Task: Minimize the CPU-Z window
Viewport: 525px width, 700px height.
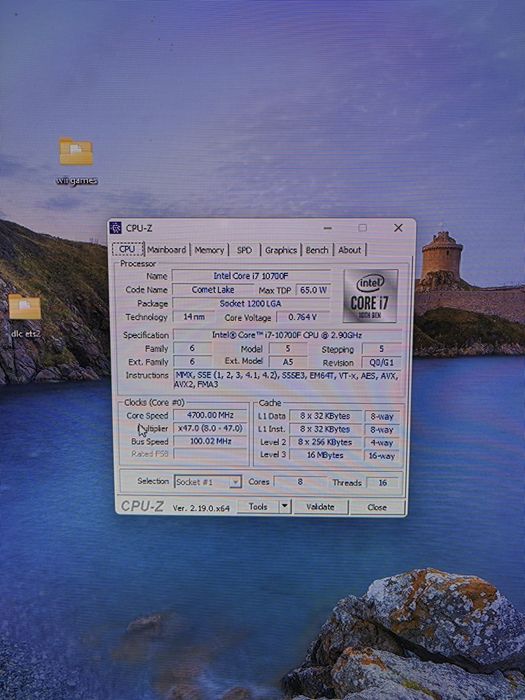Action: (328, 228)
